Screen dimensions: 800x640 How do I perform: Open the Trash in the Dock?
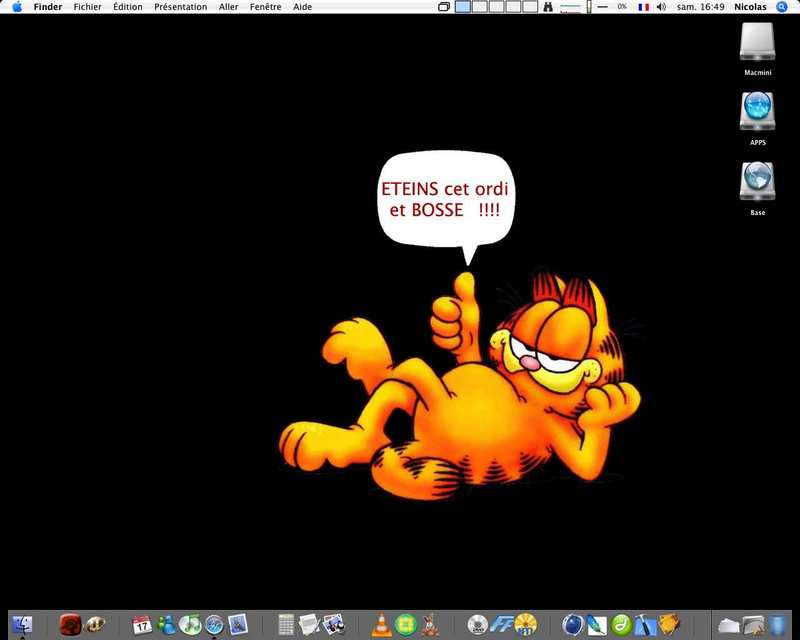coord(777,625)
